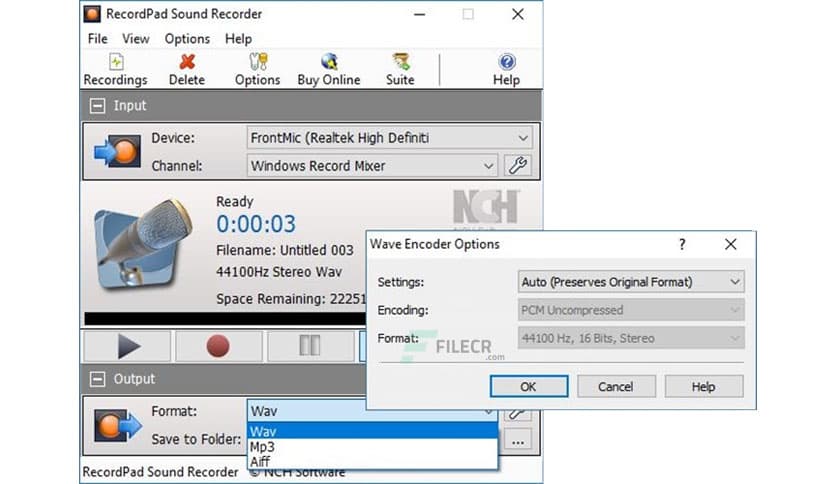Select Mp3 in the format list

(373, 447)
